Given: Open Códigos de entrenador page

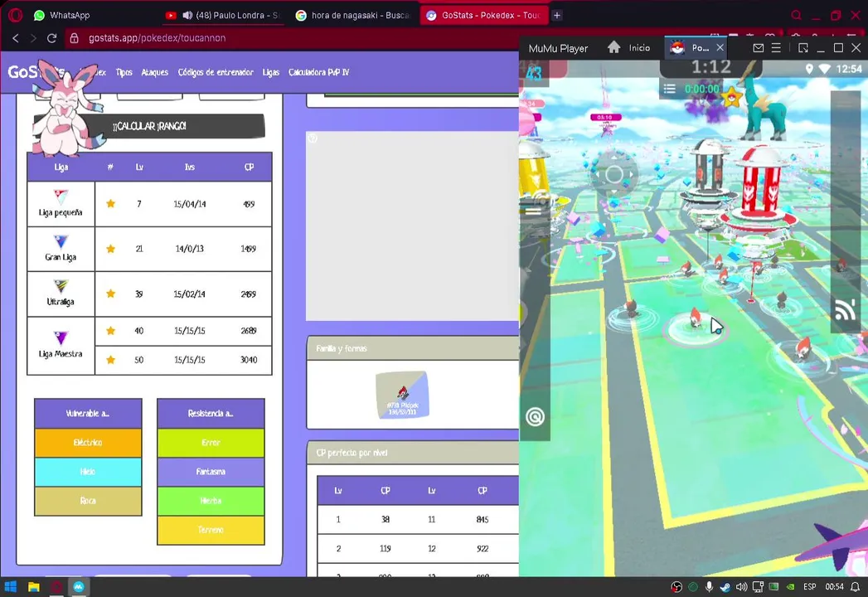Looking at the screenshot, I should [x=216, y=72].
